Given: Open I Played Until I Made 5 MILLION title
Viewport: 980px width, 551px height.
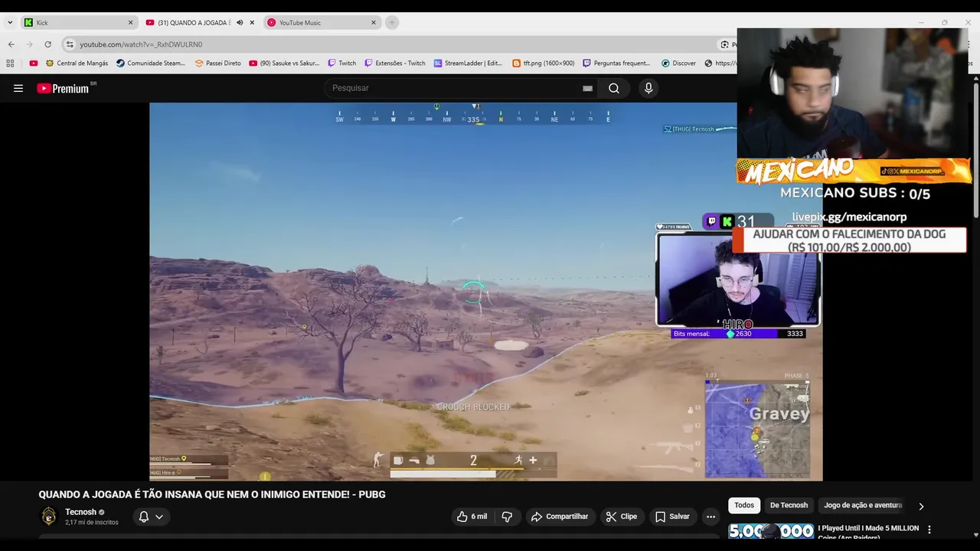Looking at the screenshot, I should click(868, 532).
